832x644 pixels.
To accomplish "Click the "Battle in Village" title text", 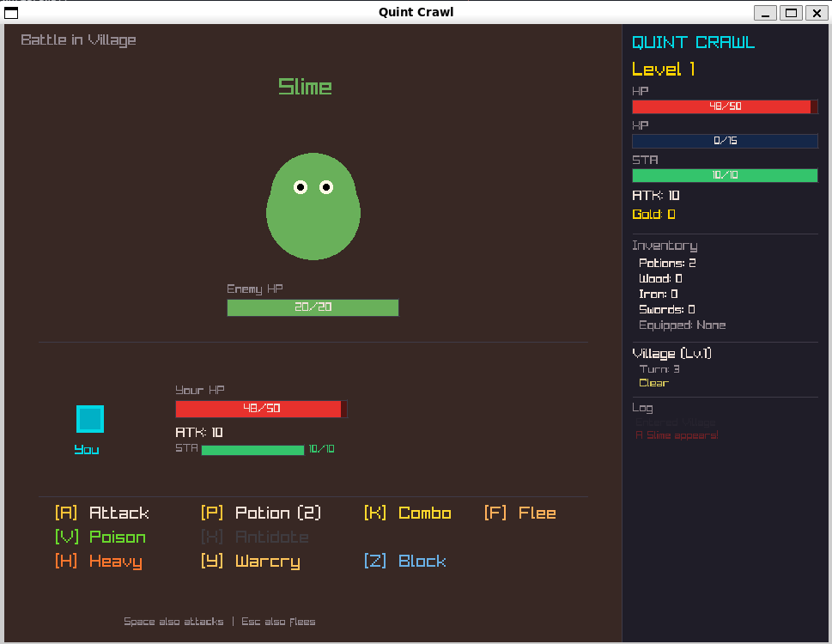I will point(78,40).
